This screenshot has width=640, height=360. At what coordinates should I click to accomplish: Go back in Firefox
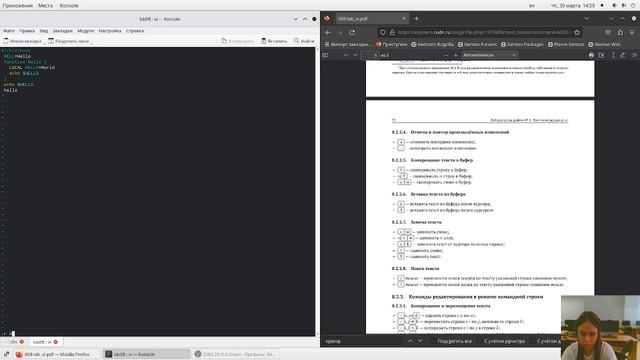click(328, 32)
